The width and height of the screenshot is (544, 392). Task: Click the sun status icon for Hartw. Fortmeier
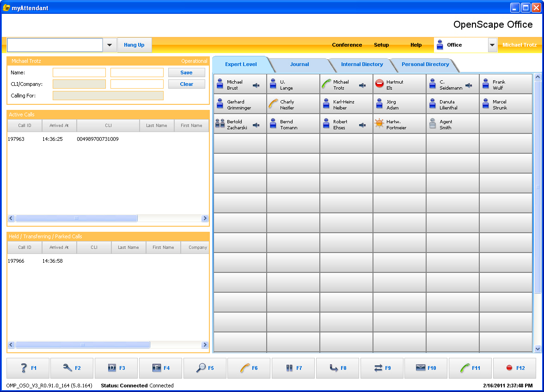tap(379, 123)
